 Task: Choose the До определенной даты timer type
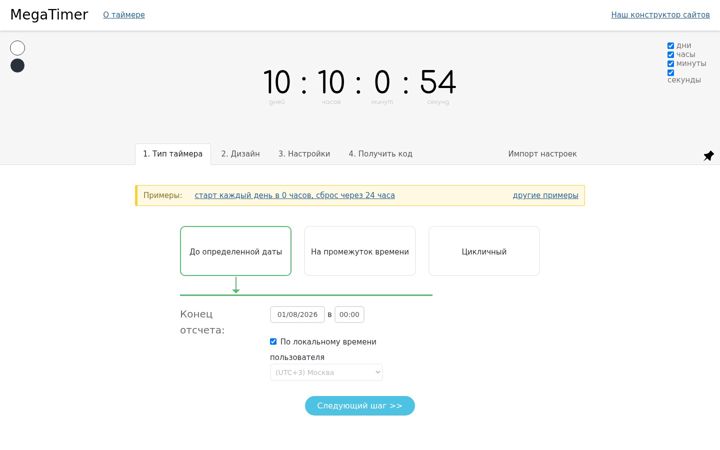tap(236, 251)
